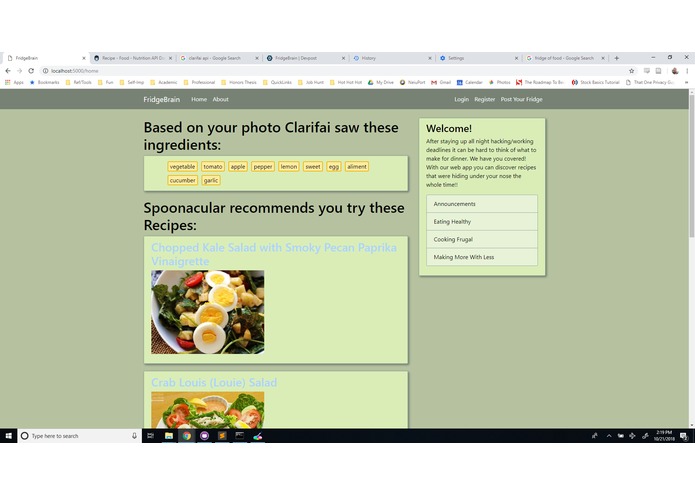
Task: Open the Hot Hot Hot bookmarks folder
Action: 346,82
